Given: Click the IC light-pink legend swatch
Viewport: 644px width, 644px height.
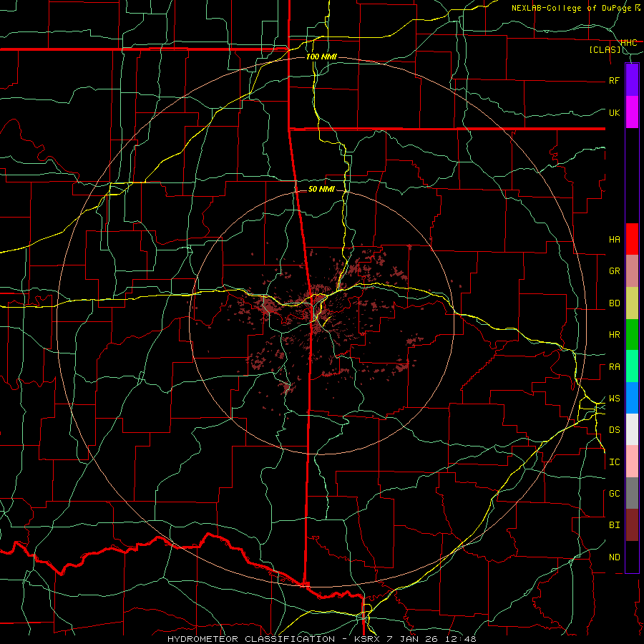Looking at the screenshot, I should [632, 462].
